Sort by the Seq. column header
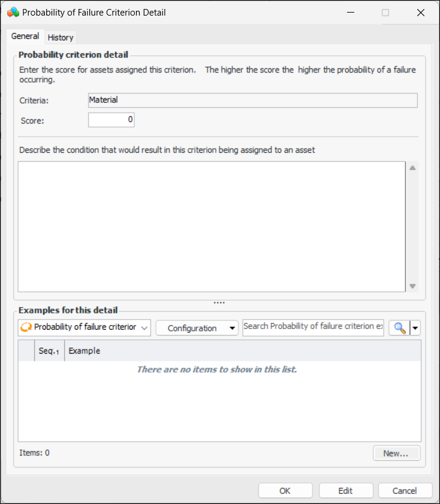 [49, 351]
